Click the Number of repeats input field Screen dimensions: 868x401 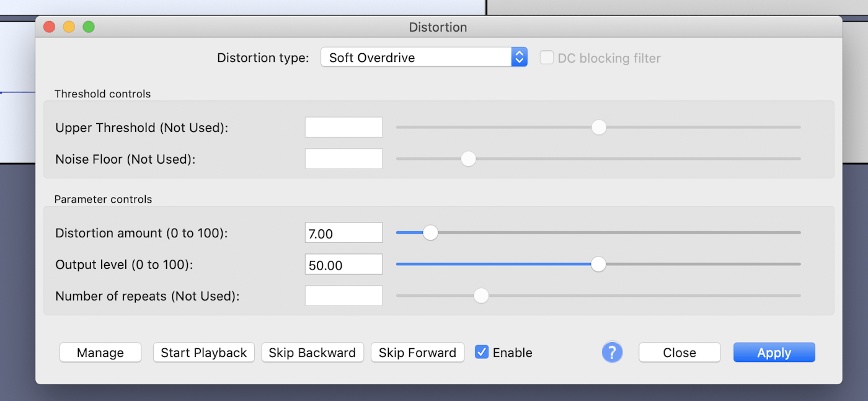(x=344, y=296)
